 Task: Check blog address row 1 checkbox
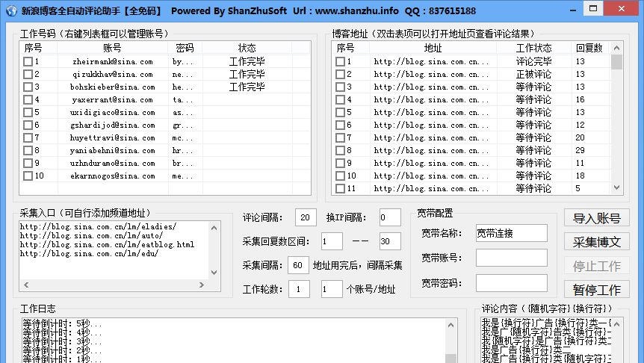tap(340, 61)
